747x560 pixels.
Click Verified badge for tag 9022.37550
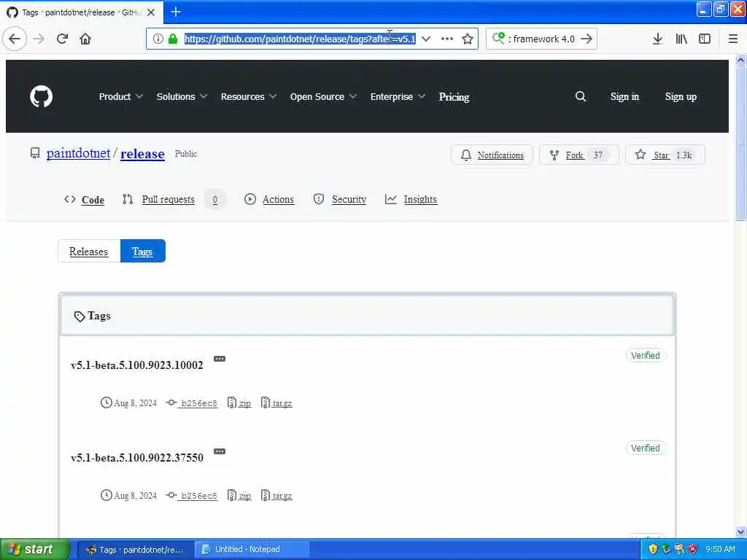(646, 448)
